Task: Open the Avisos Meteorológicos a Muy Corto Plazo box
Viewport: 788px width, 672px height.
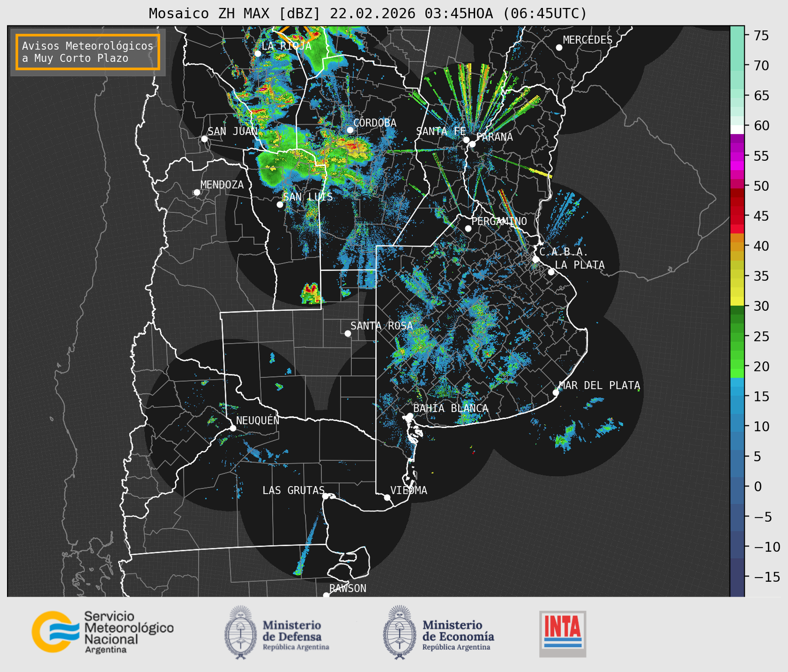Action: point(88,52)
